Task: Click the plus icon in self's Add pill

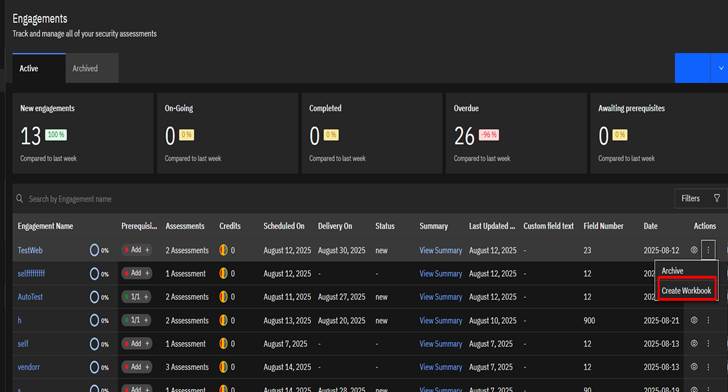Action: [x=147, y=343]
